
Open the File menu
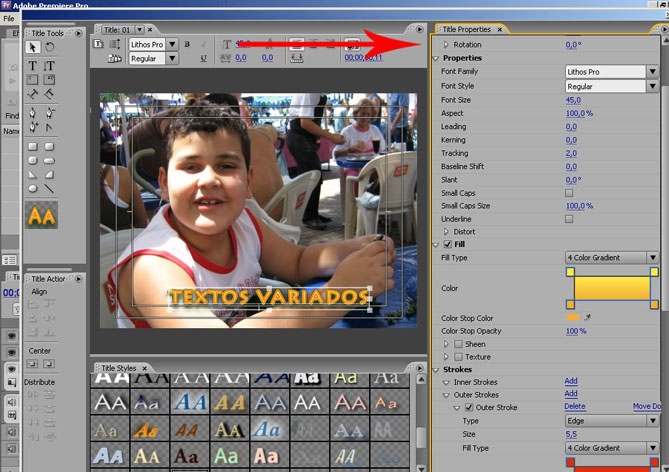(x=9, y=18)
